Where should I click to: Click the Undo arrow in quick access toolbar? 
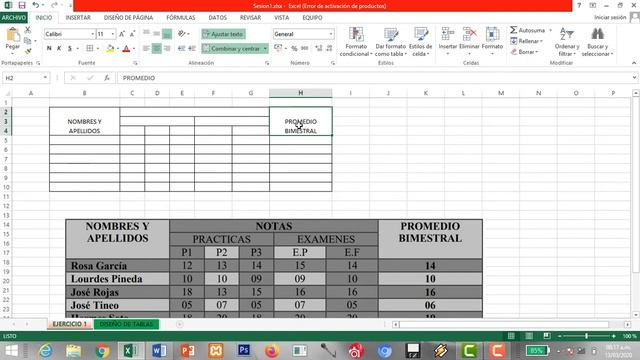pyautogui.click(x=36, y=5)
